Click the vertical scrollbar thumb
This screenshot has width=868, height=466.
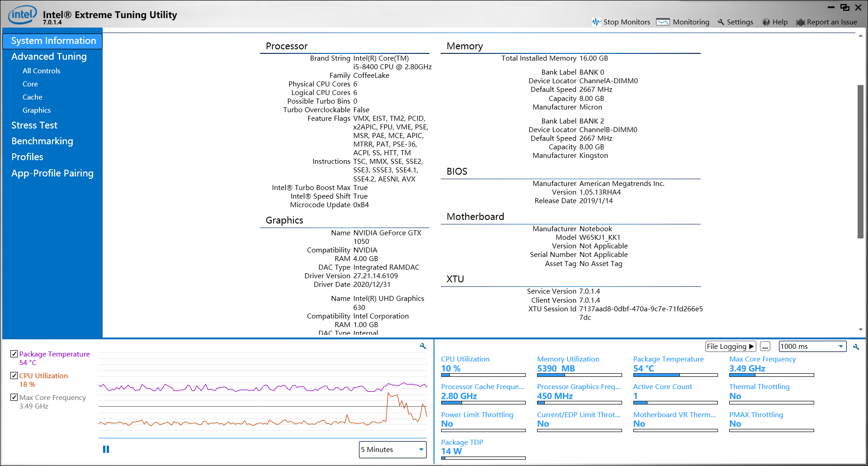click(860, 162)
